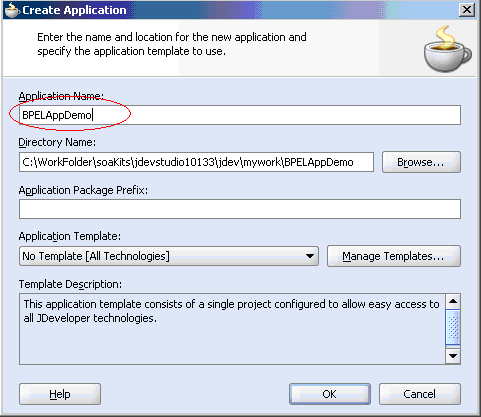This screenshot has height=417, width=481.
Task: Click the Application Name field containing BPELAppDemo
Action: click(x=240, y=115)
